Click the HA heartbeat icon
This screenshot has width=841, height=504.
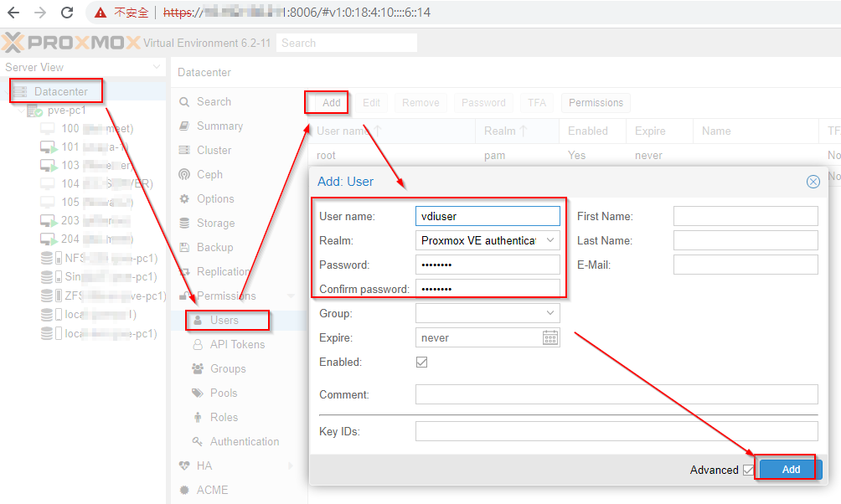184,466
